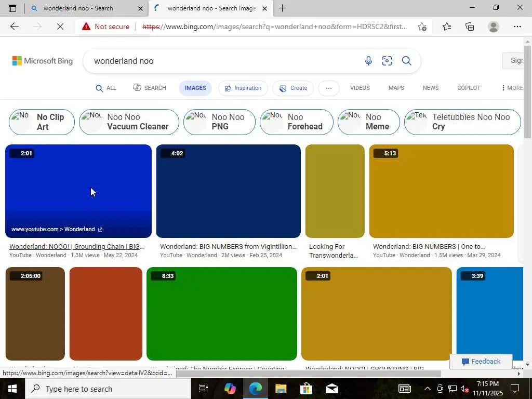Select the 'Noo Forehead' suggestion chip

(297, 122)
